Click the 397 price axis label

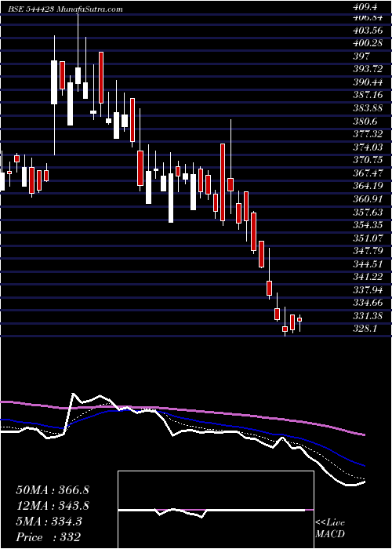click(362, 56)
